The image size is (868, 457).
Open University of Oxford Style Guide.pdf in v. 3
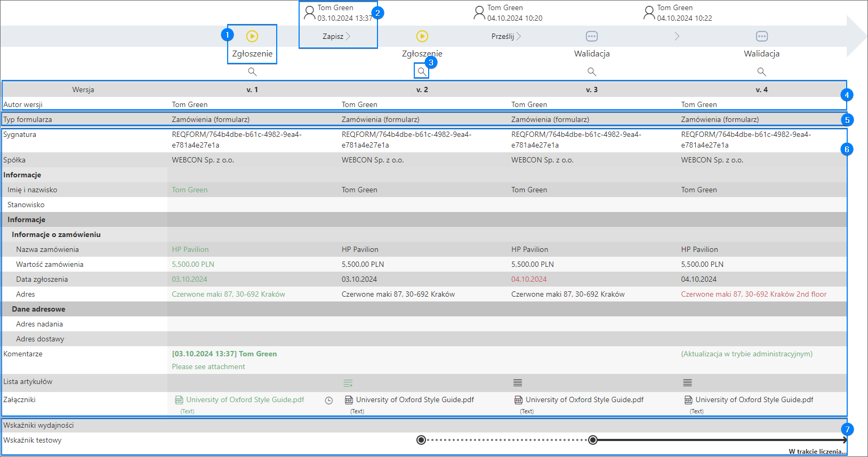pyautogui.click(x=584, y=399)
